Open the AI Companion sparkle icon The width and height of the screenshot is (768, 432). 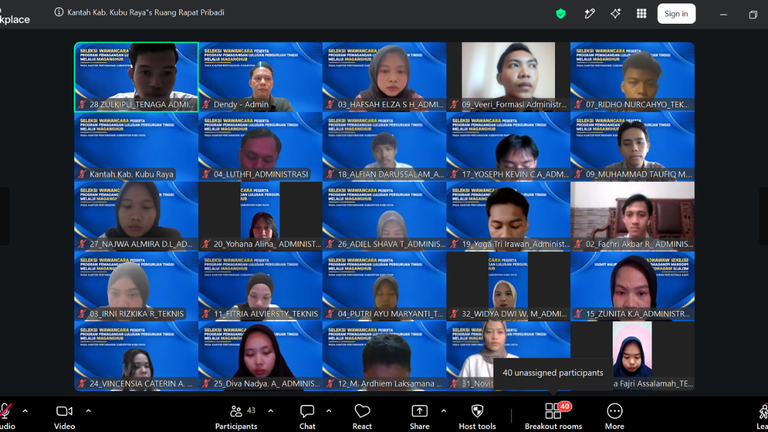pyautogui.click(x=616, y=14)
